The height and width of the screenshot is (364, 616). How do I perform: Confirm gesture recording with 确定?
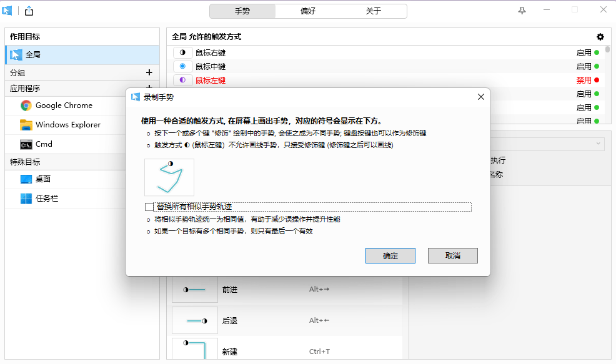pyautogui.click(x=390, y=255)
